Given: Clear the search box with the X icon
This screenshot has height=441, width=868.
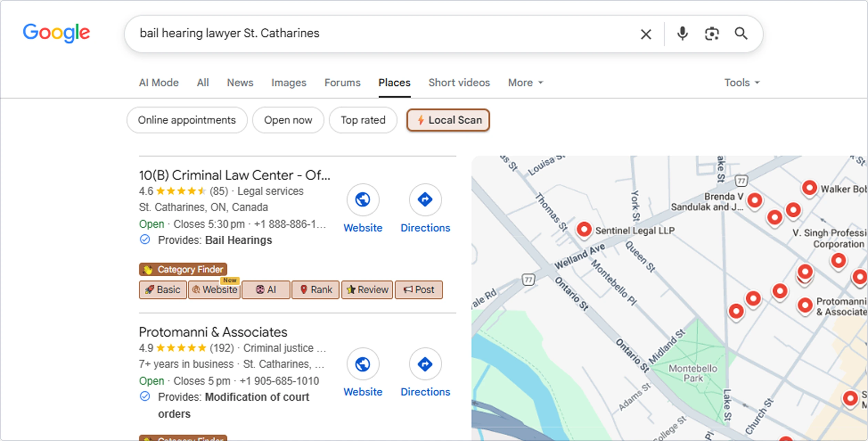Looking at the screenshot, I should point(646,34).
